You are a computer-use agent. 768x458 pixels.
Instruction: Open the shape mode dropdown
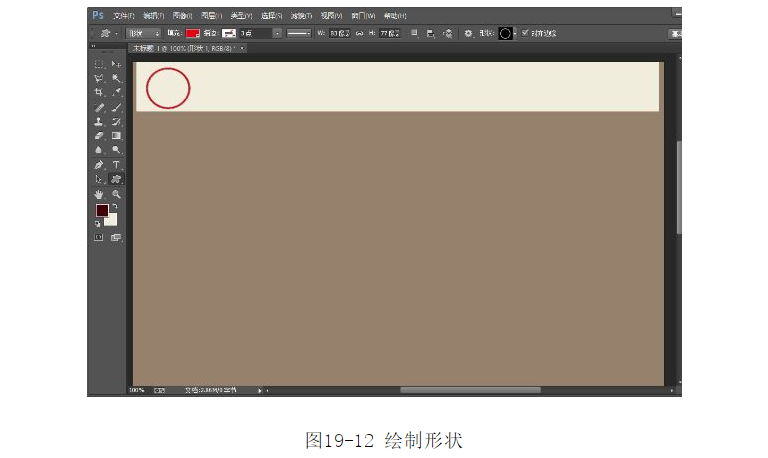pos(143,33)
